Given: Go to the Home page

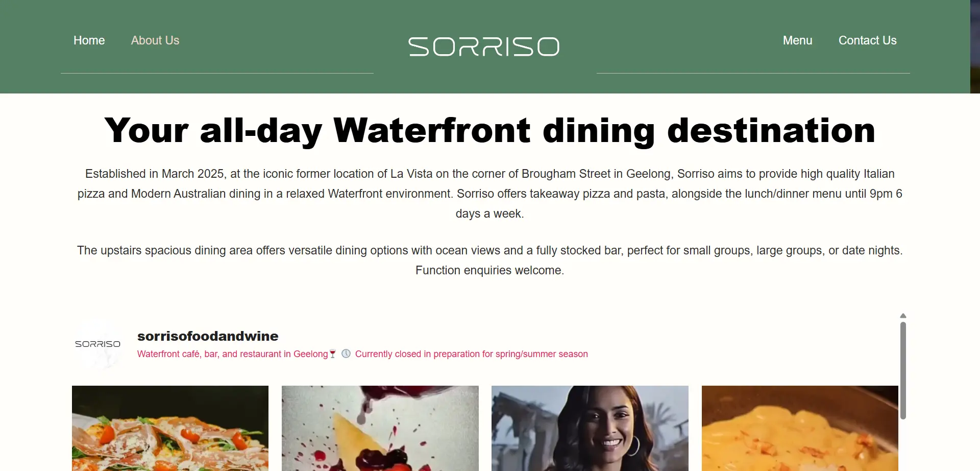Looking at the screenshot, I should [x=89, y=40].
